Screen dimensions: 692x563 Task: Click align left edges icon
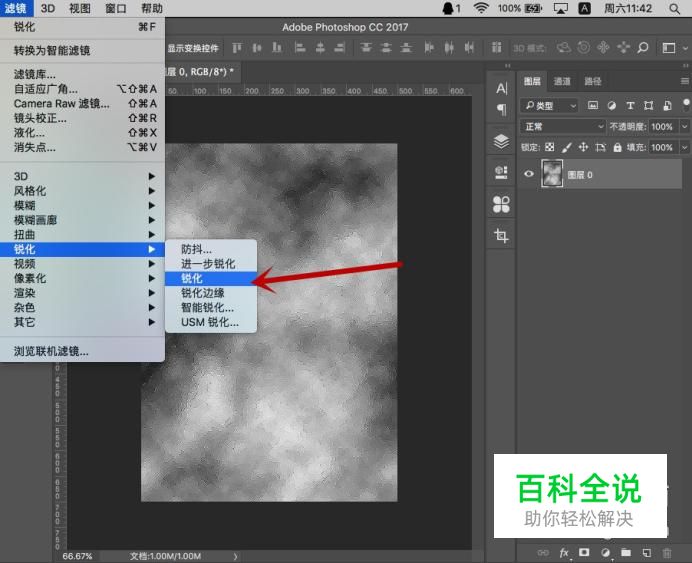click(300, 48)
